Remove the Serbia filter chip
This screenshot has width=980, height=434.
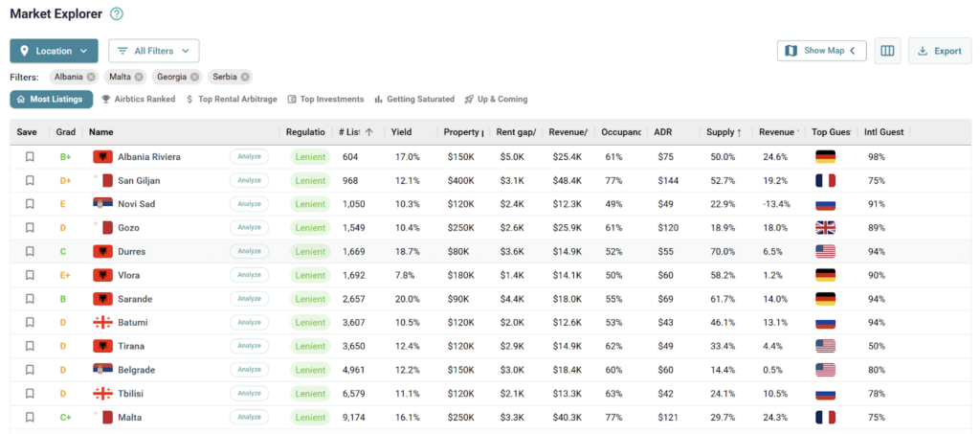(245, 77)
